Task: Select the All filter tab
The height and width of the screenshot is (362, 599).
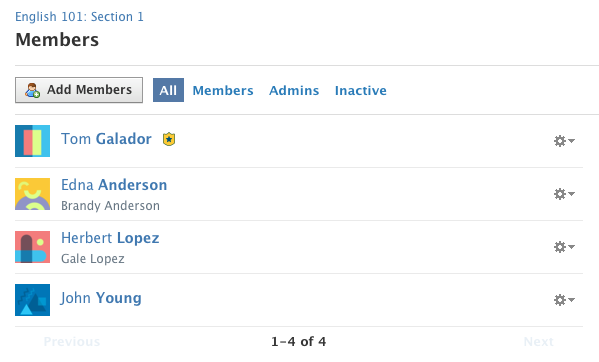Action: 168,90
